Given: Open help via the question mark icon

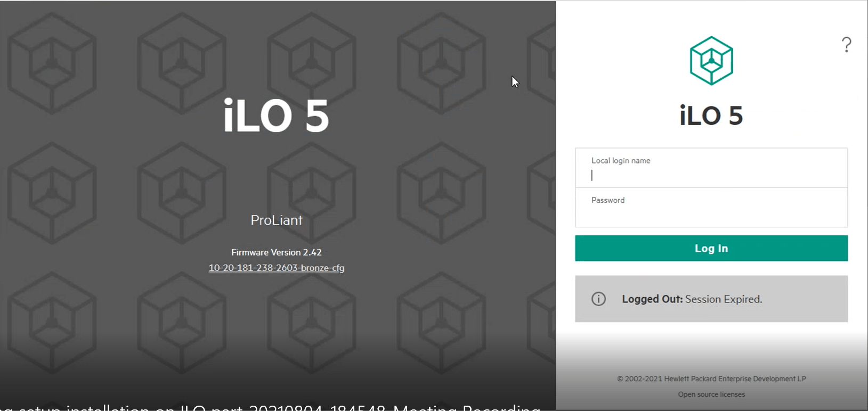Looking at the screenshot, I should click(x=846, y=44).
